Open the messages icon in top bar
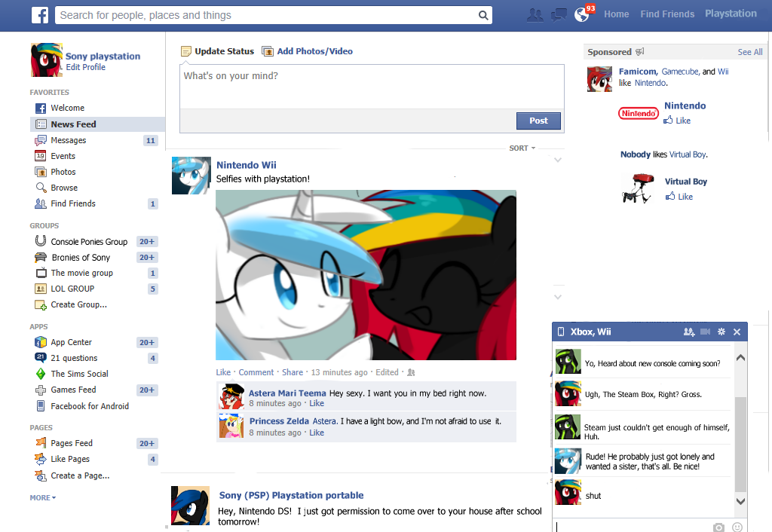Screen dimensions: 772x532 pos(559,15)
